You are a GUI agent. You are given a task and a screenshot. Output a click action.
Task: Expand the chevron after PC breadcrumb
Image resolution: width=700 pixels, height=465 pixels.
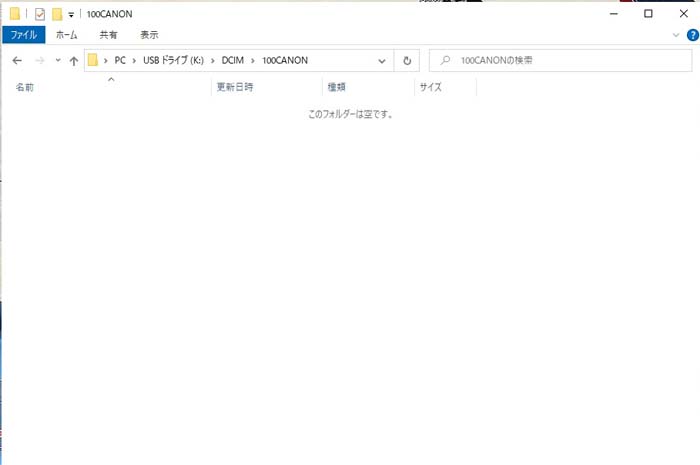click(134, 61)
